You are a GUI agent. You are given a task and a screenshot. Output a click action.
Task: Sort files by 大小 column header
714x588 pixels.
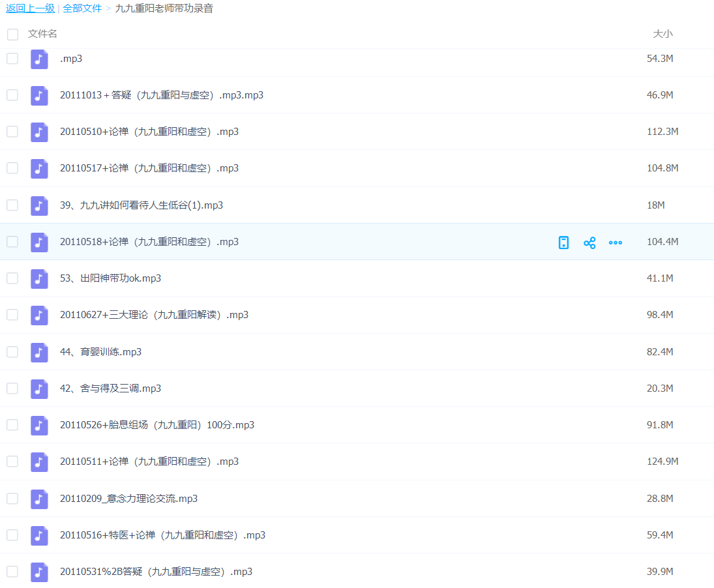662,34
